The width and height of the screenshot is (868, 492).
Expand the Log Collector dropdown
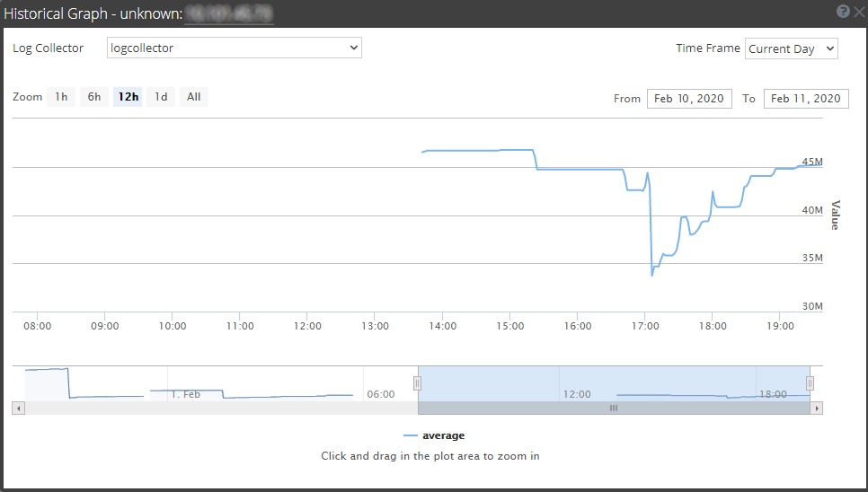pos(235,48)
